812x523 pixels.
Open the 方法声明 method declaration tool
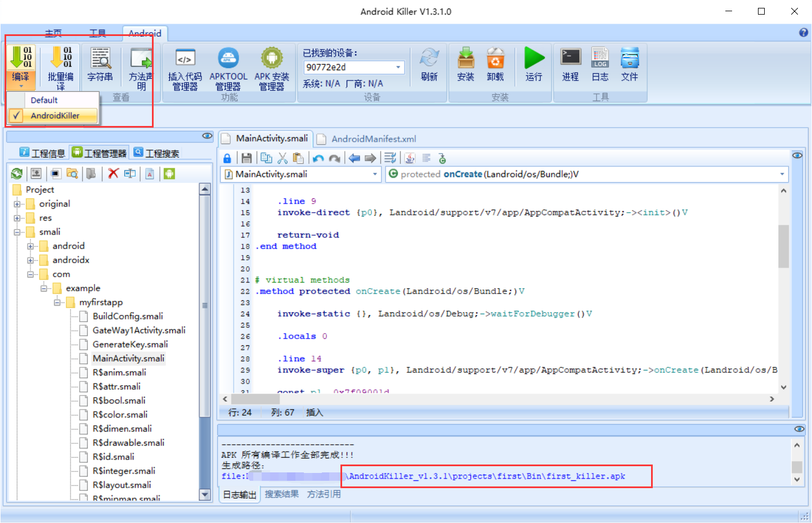tap(141, 68)
